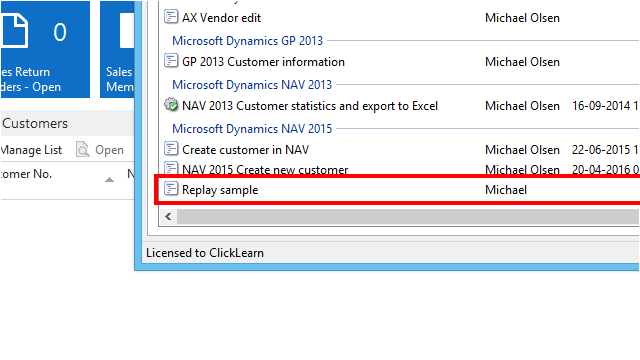Click the Customers heading in NAV window
The height and width of the screenshot is (360, 640).
[x=35, y=123]
